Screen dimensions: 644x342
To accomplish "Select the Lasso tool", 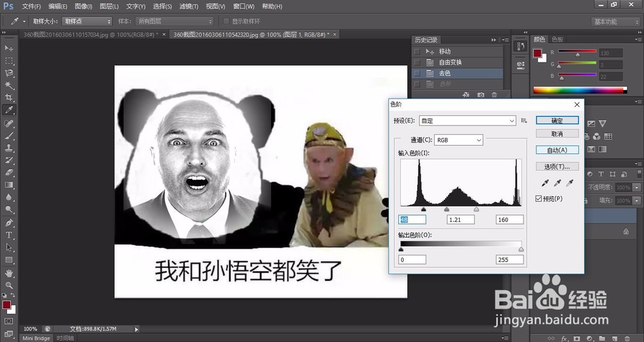I will (x=8, y=73).
